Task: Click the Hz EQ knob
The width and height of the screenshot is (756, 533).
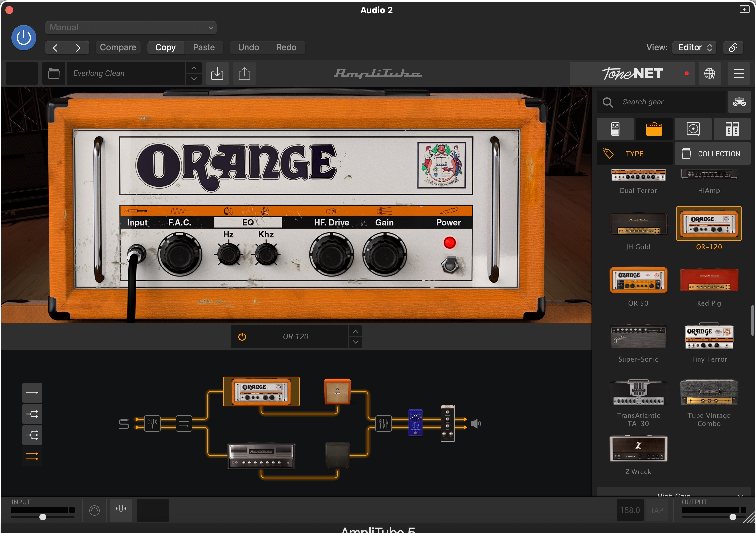Action: (x=228, y=254)
